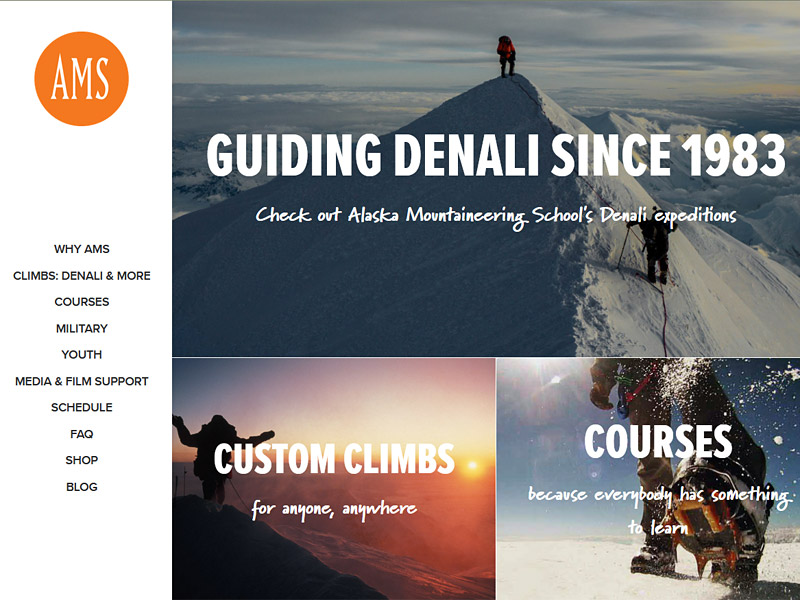
Task: Click 'because everybody has something to learn' text
Action: point(658,510)
